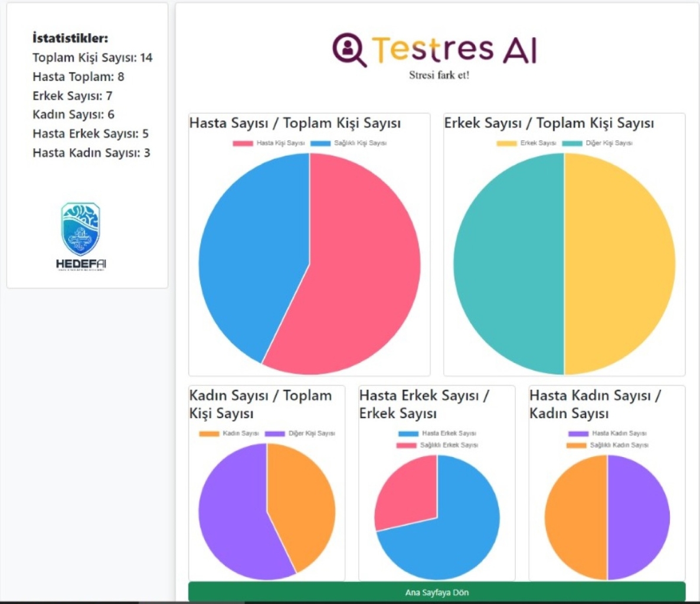The image size is (700, 604).
Task: Click 'Erkek Sayısı / Toplam Kişi Sayısı' chart title
Action: (549, 123)
